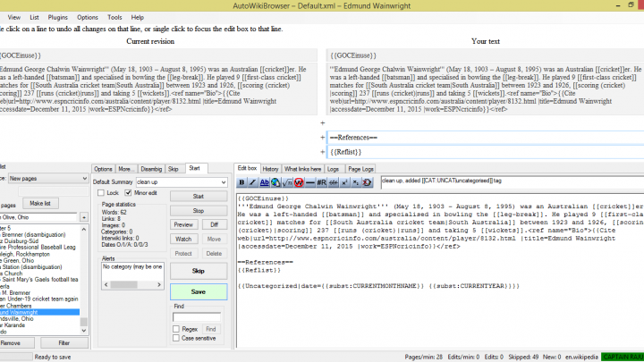Viewport: 644px width, 362px height.
Task: Click the Find text input field
Action: coord(197,316)
